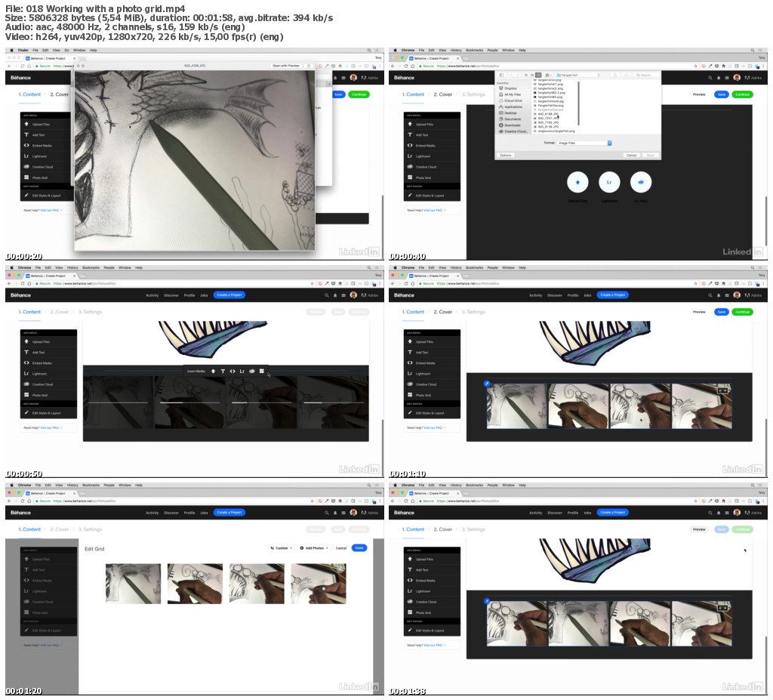Click Cancel in the file picker dialog
Screen dimensions: 773x700
(x=632, y=155)
